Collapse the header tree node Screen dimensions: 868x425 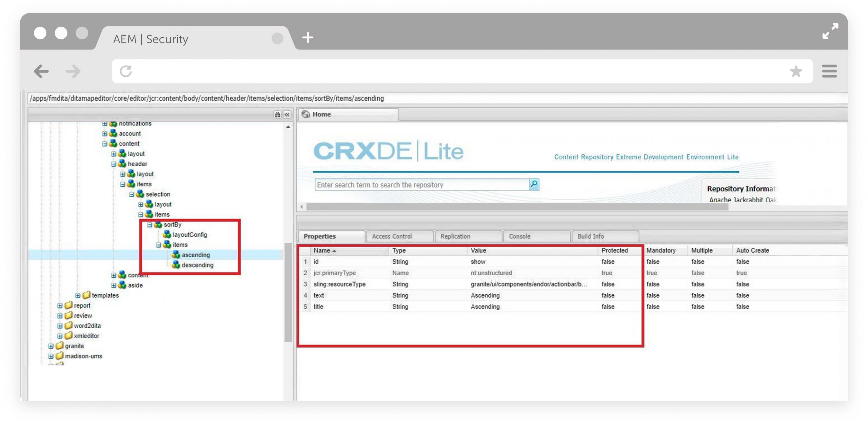(114, 164)
